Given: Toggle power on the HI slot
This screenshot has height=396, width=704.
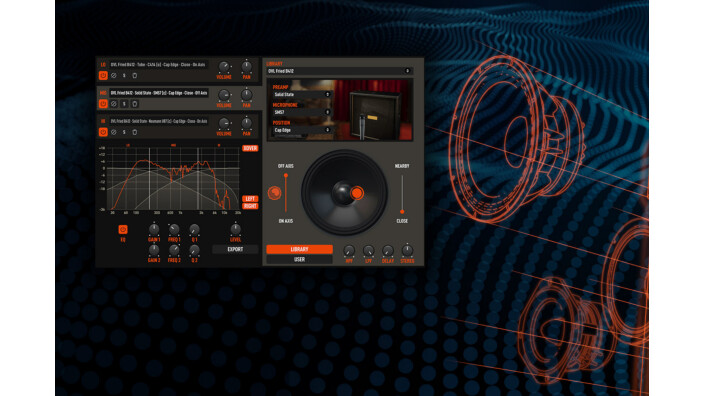Looking at the screenshot, I should pyautogui.click(x=103, y=132).
